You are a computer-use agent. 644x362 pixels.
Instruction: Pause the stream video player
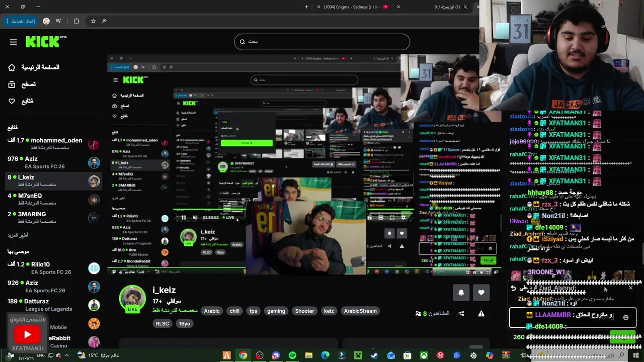184,218
